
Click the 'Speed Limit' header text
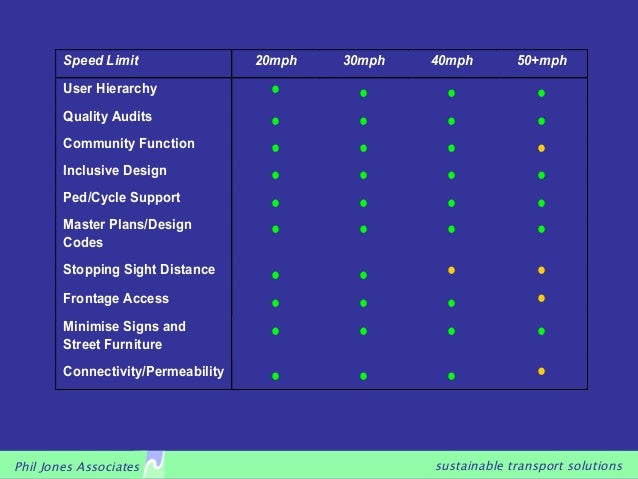101,61
